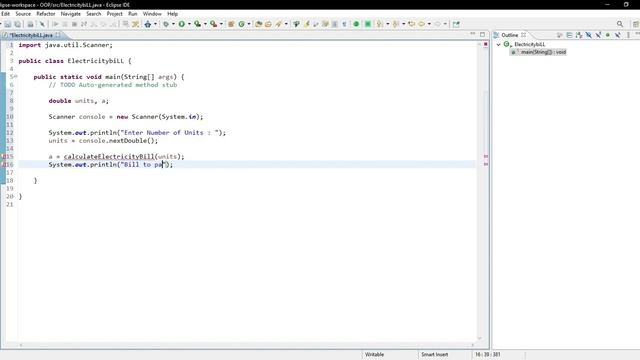Go to Last Edit Location icon
This screenshot has height=360, width=640.
point(411,24)
